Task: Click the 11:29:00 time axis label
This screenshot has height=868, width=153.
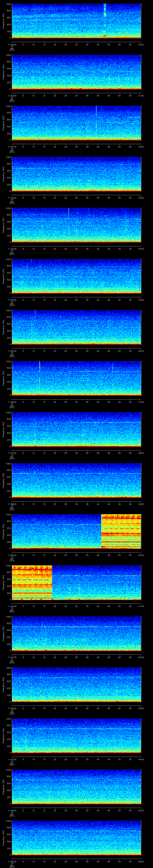Action: (12, 44)
